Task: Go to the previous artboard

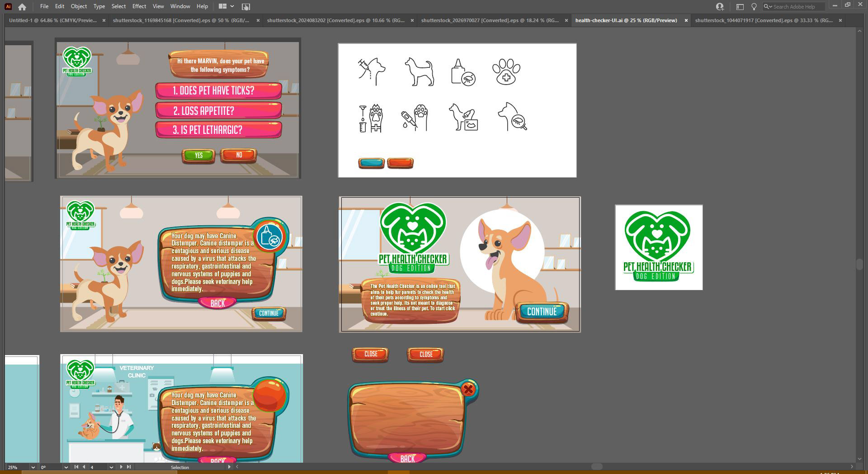Action: pyautogui.click(x=84, y=467)
